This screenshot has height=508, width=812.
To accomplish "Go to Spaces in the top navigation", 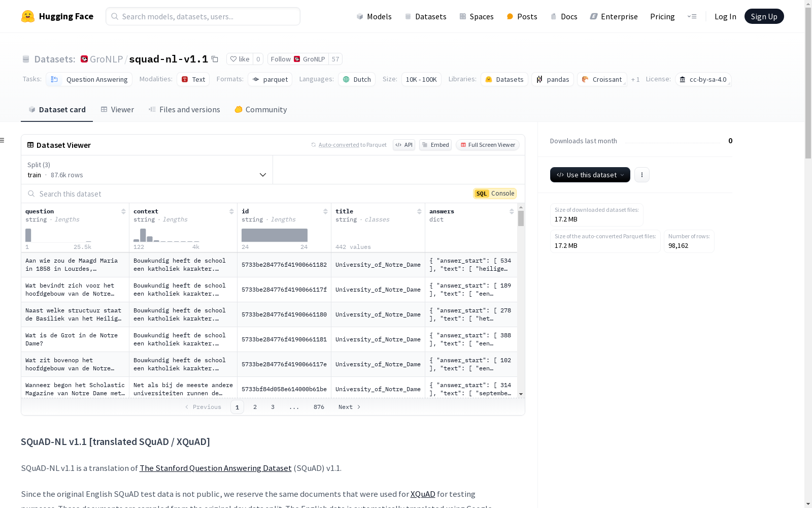I will [x=477, y=16].
